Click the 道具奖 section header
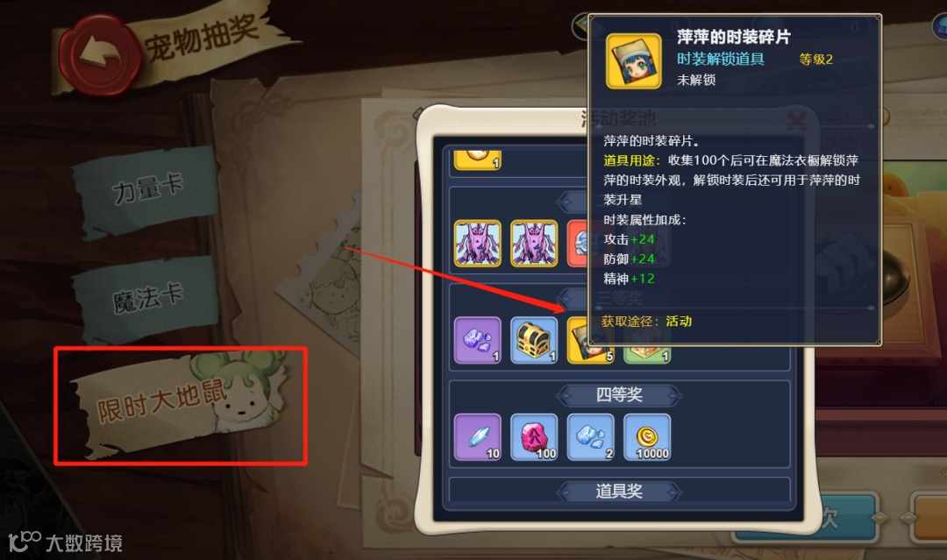The width and height of the screenshot is (947, 560). tap(619, 492)
